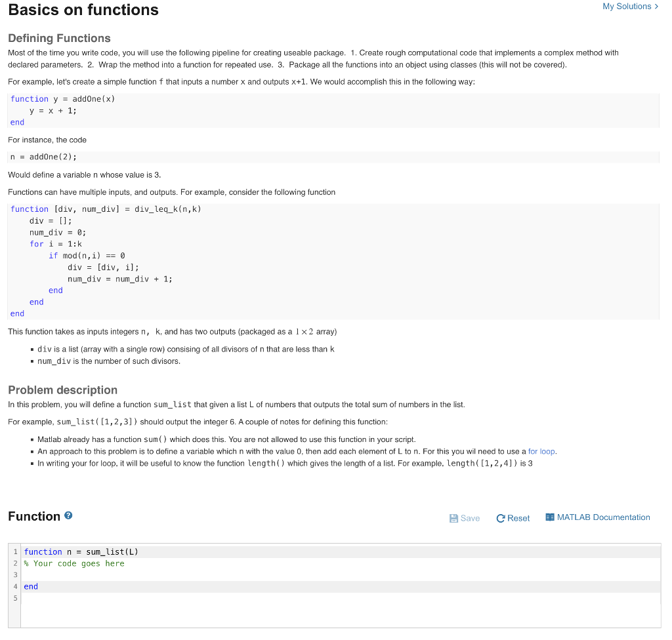Click the Basics on functions title
Viewport: 672px width, 640px height.
click(83, 10)
